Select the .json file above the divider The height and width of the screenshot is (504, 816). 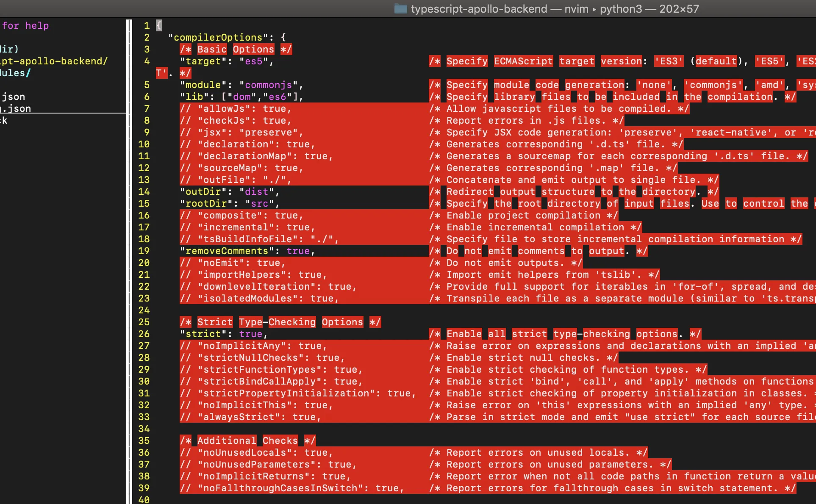coord(15,108)
